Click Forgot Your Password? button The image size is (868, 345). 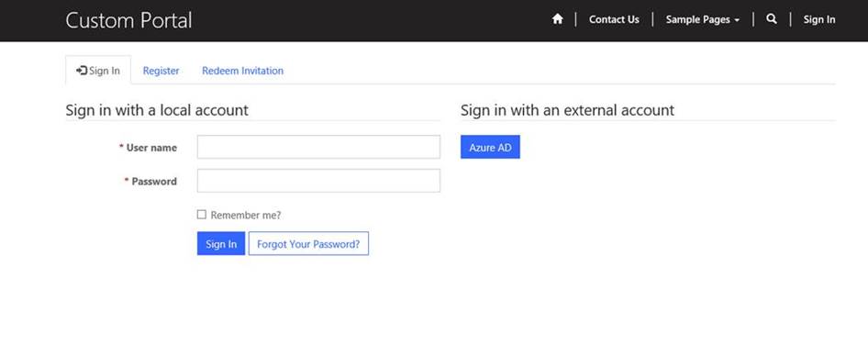tap(308, 244)
